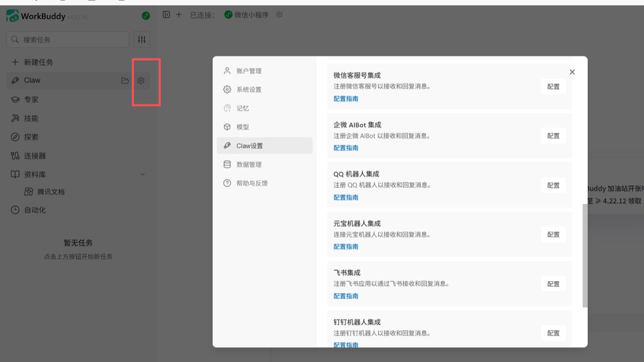Open 配置指南 link under QQ 机器人集成
The height and width of the screenshot is (362, 644).
pyautogui.click(x=346, y=197)
